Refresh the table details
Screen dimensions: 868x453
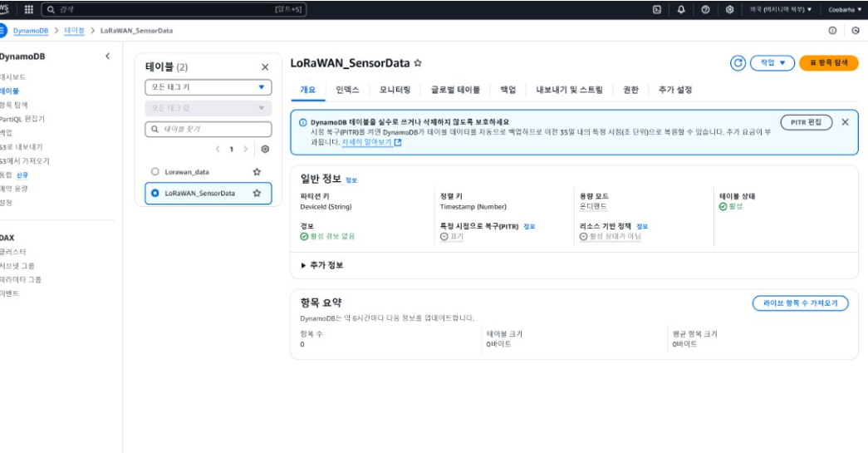point(738,63)
